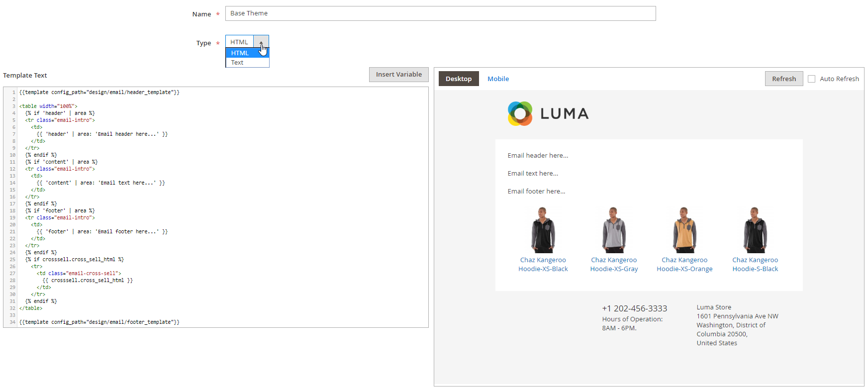
Task: Open the Chaz Kangeroo Hoodie-S-Black link
Action: pyautogui.click(x=755, y=264)
